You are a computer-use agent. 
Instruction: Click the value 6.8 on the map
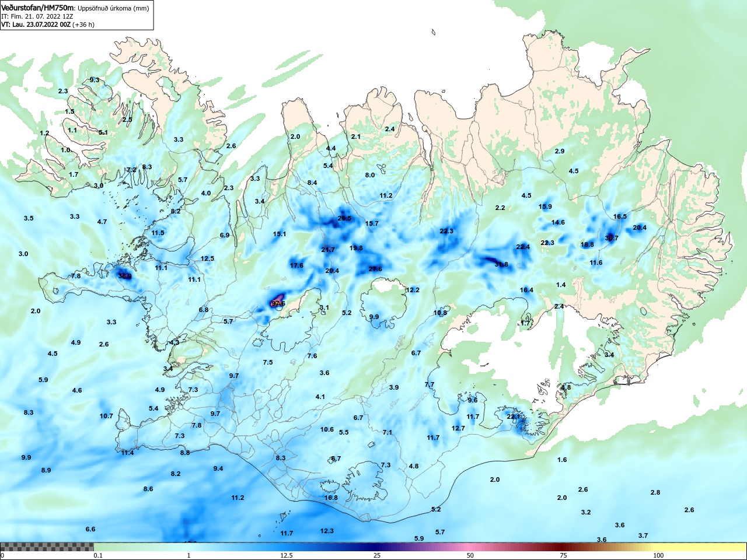pos(204,310)
